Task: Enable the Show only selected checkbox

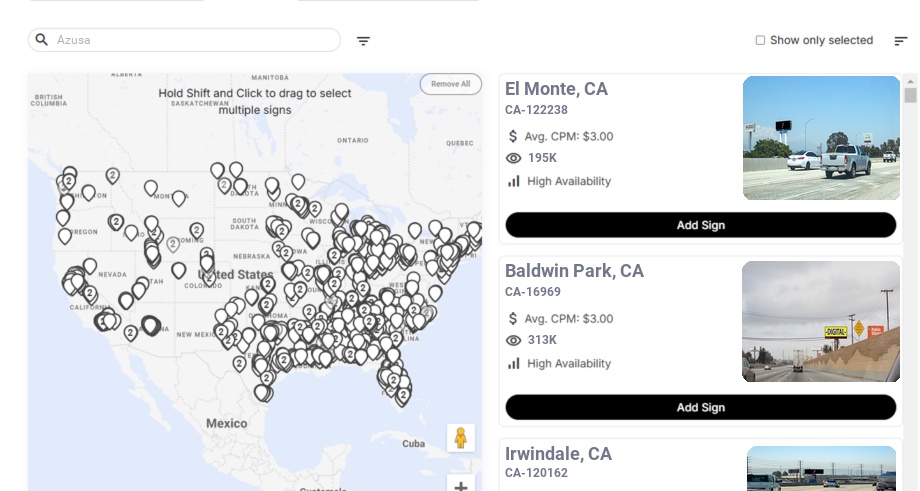Action: pyautogui.click(x=760, y=41)
